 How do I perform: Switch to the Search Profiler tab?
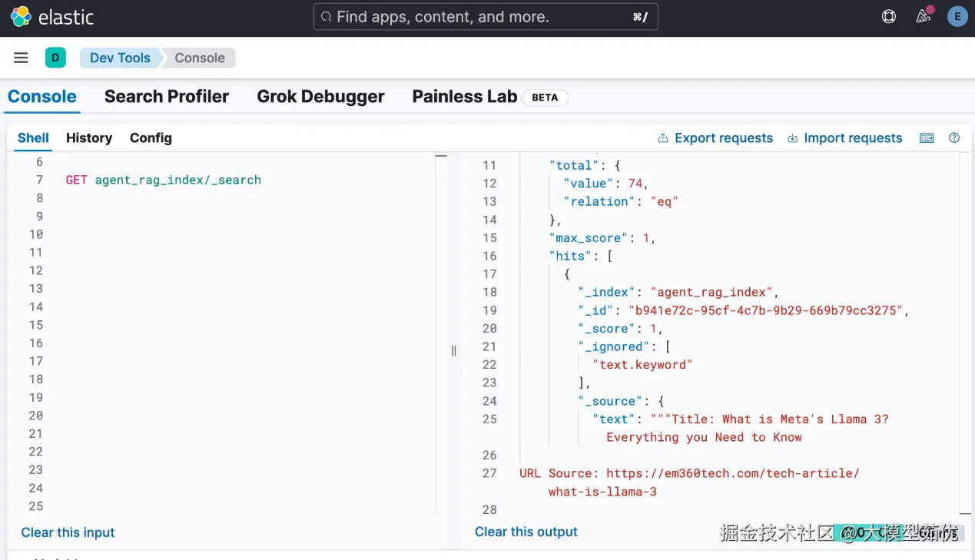click(x=167, y=97)
